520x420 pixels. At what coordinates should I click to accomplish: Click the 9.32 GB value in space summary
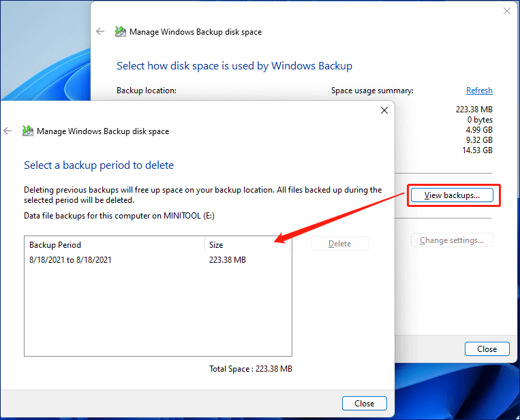coord(479,140)
